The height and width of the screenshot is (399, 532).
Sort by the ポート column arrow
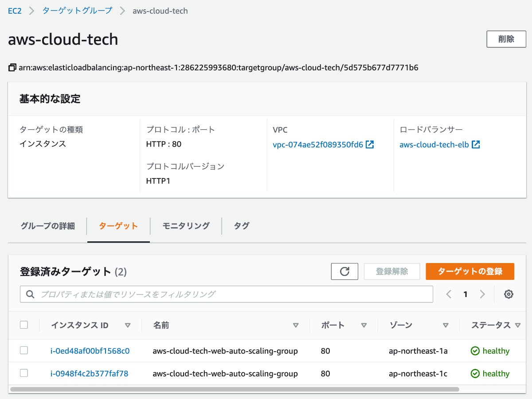click(364, 325)
